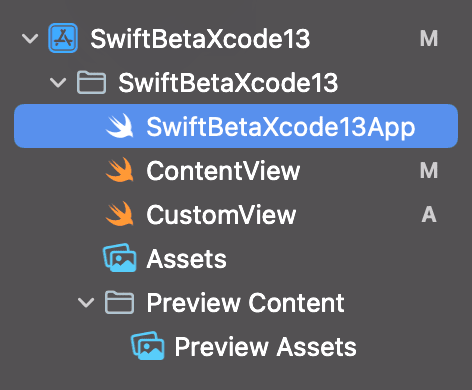Screen dimensions: 472x390
Task: Click the white Swift icon of SwiftBetaXcode13App
Action: (x=120, y=126)
